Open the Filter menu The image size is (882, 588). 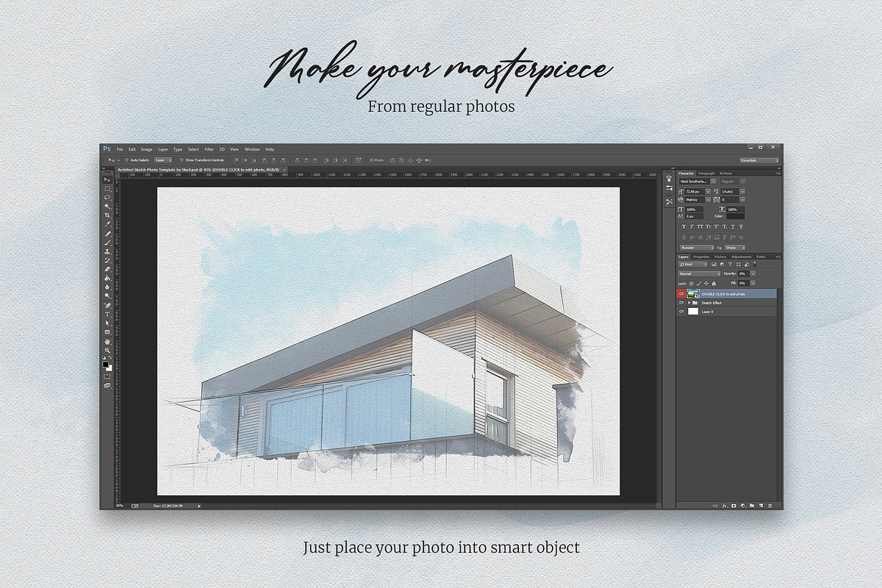point(209,148)
